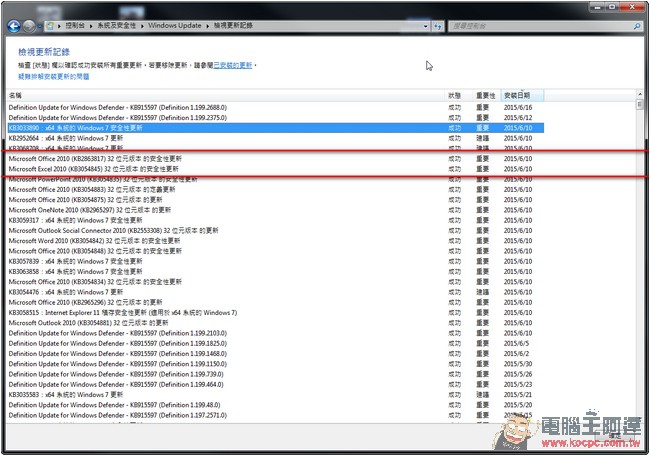Click the Back navigation arrow
This screenshot has height=456, width=650.
(14, 26)
